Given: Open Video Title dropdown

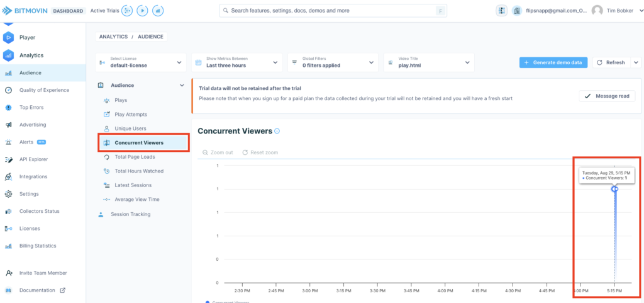Looking at the screenshot, I should [x=429, y=62].
